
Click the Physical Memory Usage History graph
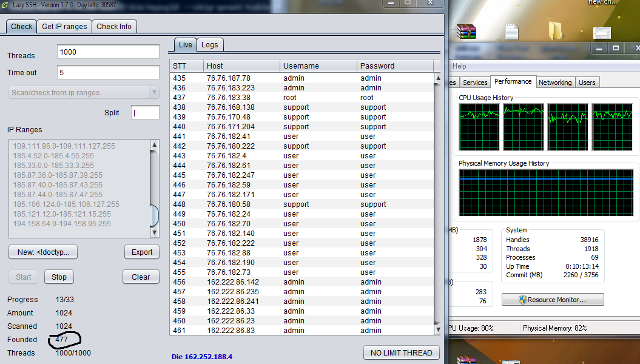coord(546,192)
